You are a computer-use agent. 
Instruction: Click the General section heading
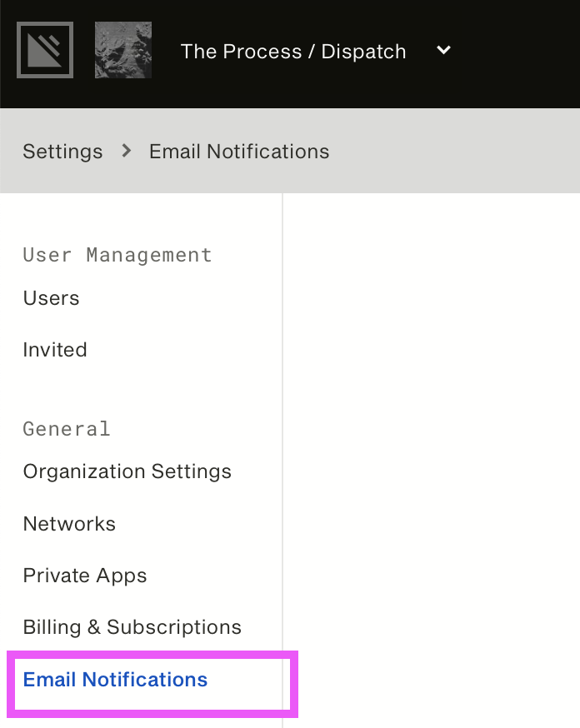click(67, 428)
